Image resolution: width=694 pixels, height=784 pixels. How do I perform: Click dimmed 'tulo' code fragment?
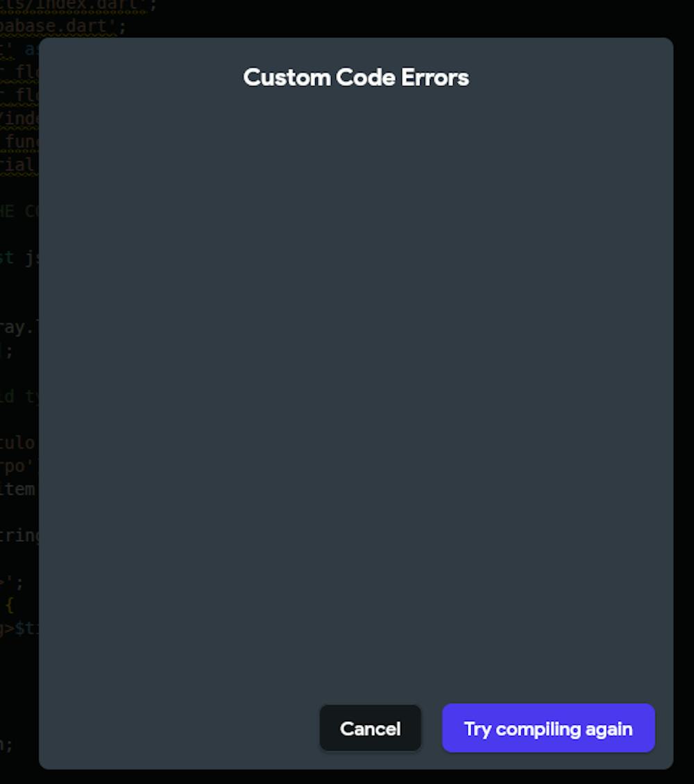(18, 443)
